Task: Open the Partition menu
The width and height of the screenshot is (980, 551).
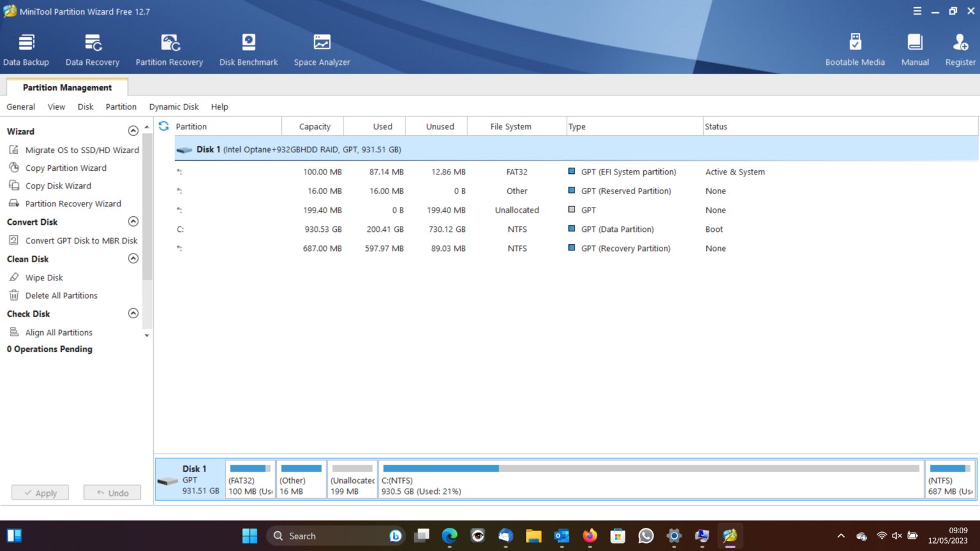Action: click(x=121, y=107)
